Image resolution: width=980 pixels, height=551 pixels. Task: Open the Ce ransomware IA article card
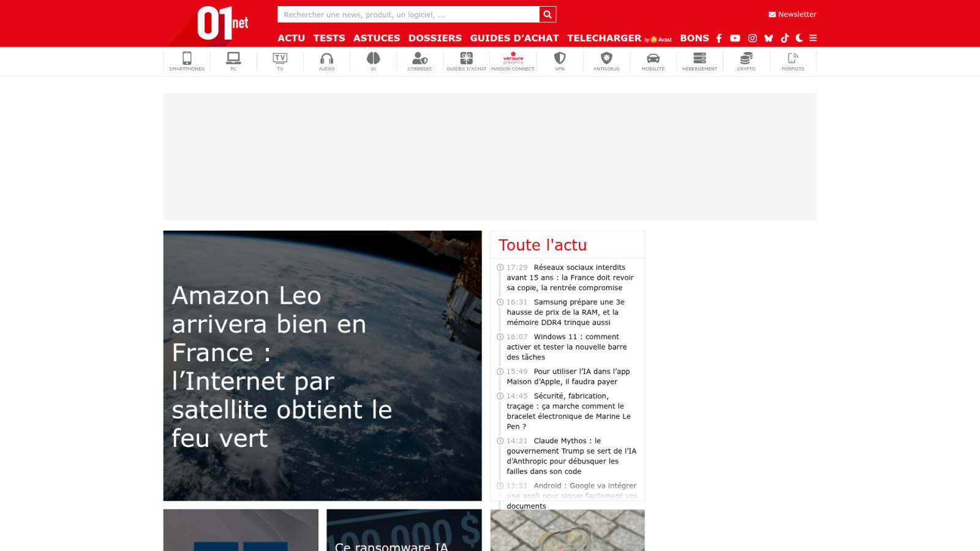404,530
